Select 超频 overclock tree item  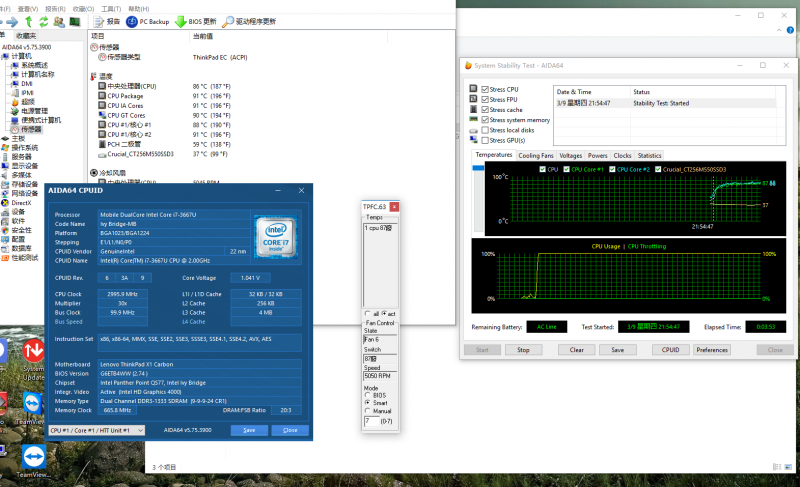28,102
